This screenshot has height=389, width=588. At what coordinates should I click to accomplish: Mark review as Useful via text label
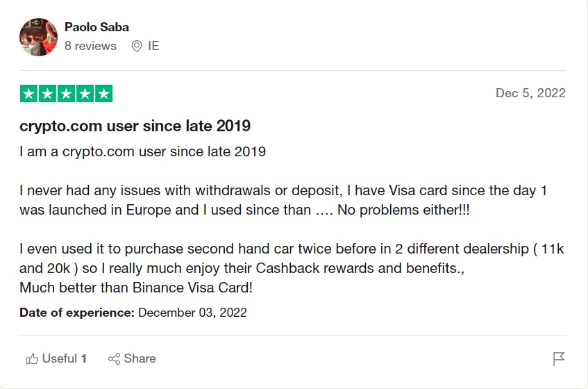tap(65, 358)
